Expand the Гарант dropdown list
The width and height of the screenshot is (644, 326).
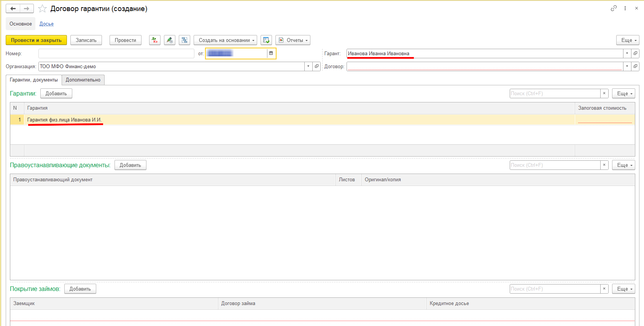click(627, 53)
